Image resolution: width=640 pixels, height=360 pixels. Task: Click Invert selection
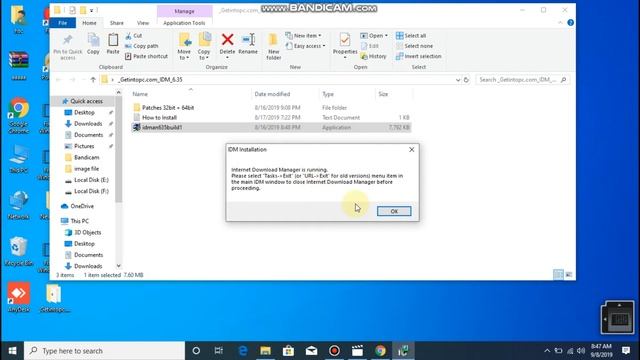(x=419, y=56)
